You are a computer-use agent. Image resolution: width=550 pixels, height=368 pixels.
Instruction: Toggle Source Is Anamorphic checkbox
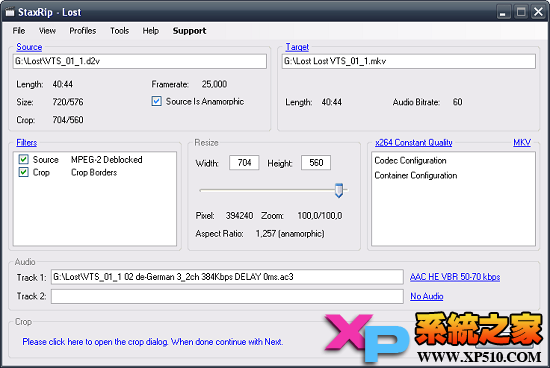tap(156, 101)
